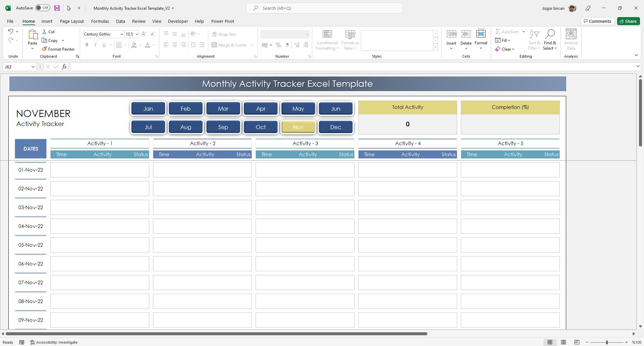Expand the Name Box dropdown
Screen dimensions: 644x346
pyautogui.click(x=33, y=67)
